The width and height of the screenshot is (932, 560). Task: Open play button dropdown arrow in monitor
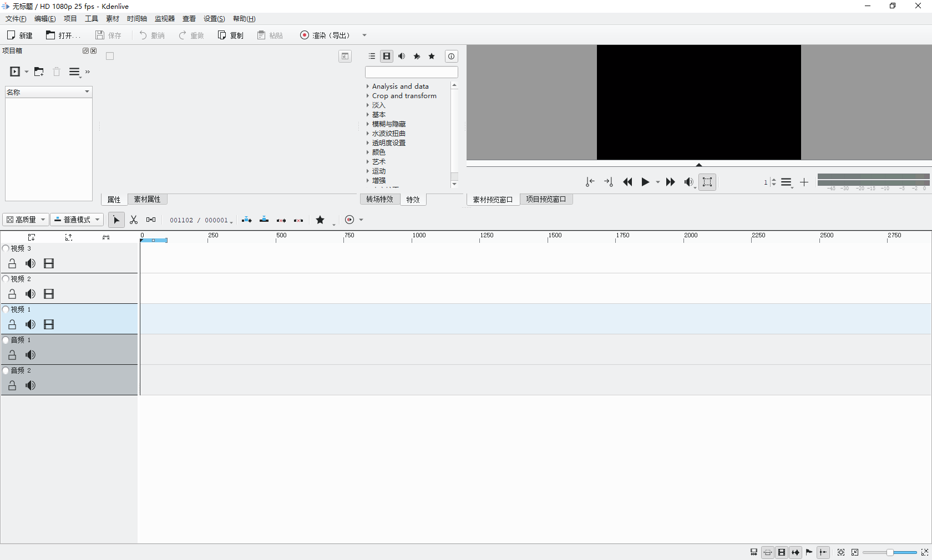(658, 182)
